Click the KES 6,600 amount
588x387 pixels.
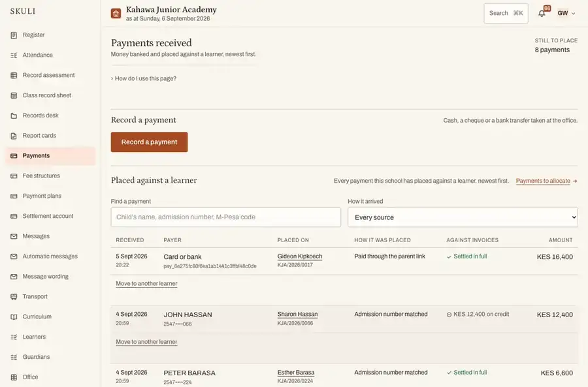[x=557, y=373]
